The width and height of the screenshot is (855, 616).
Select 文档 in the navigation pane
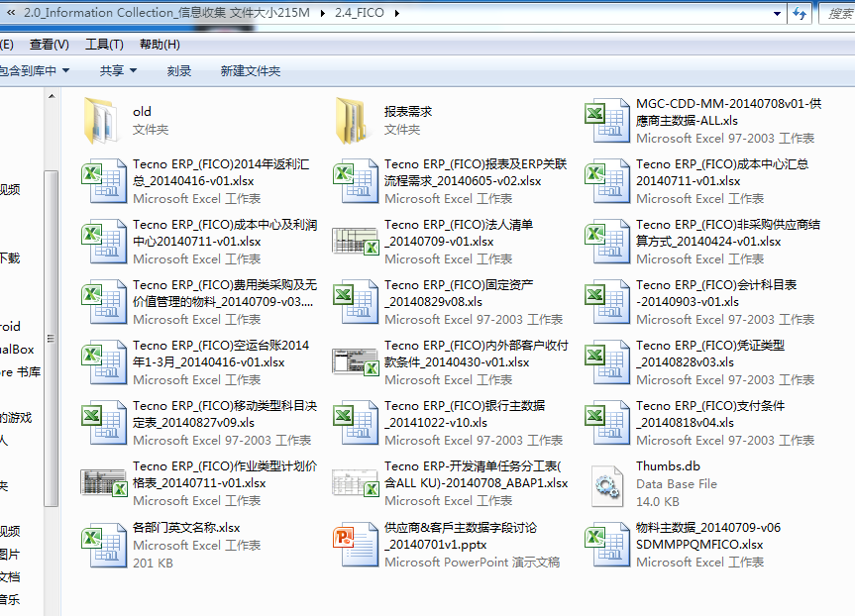pyautogui.click(x=10, y=577)
